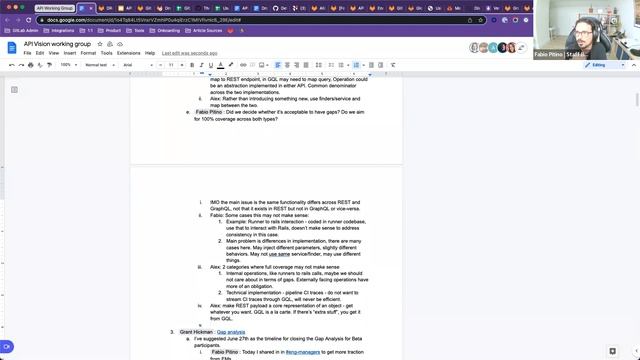Click the font size field
640x360 pixels.
171,65
